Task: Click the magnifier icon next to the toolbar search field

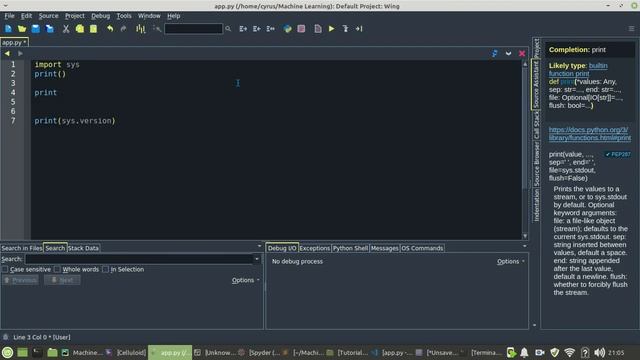Action: point(228,29)
